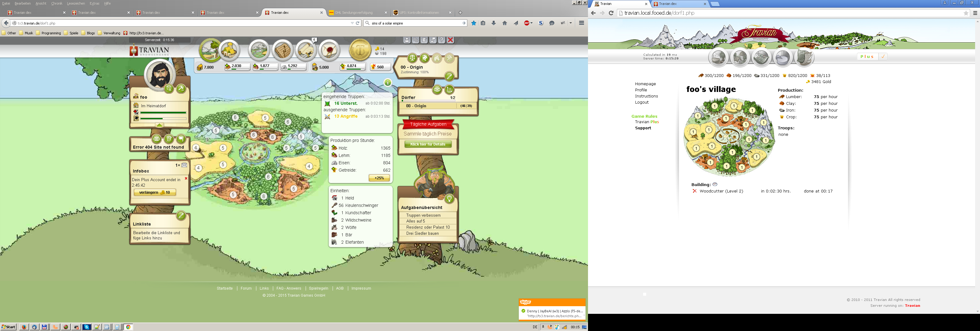This screenshot has width=980, height=331.
Task: Open Firefox URL bar history dropdown
Action: pos(352,23)
